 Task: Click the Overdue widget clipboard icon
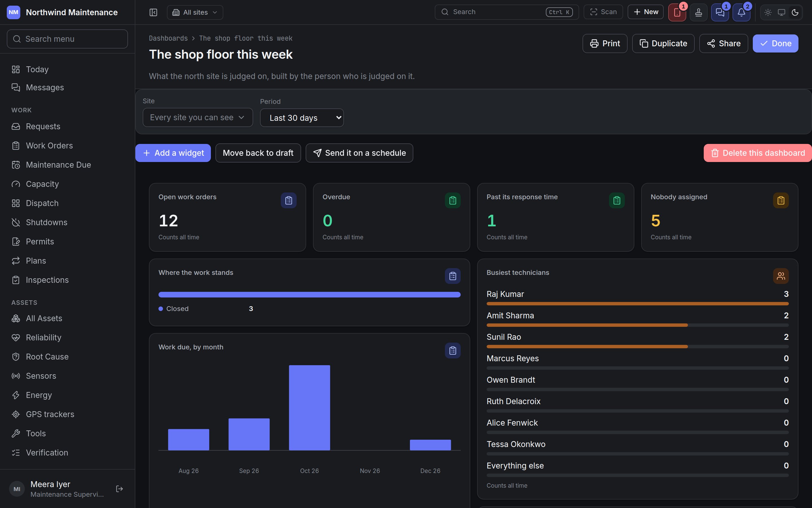click(x=453, y=201)
